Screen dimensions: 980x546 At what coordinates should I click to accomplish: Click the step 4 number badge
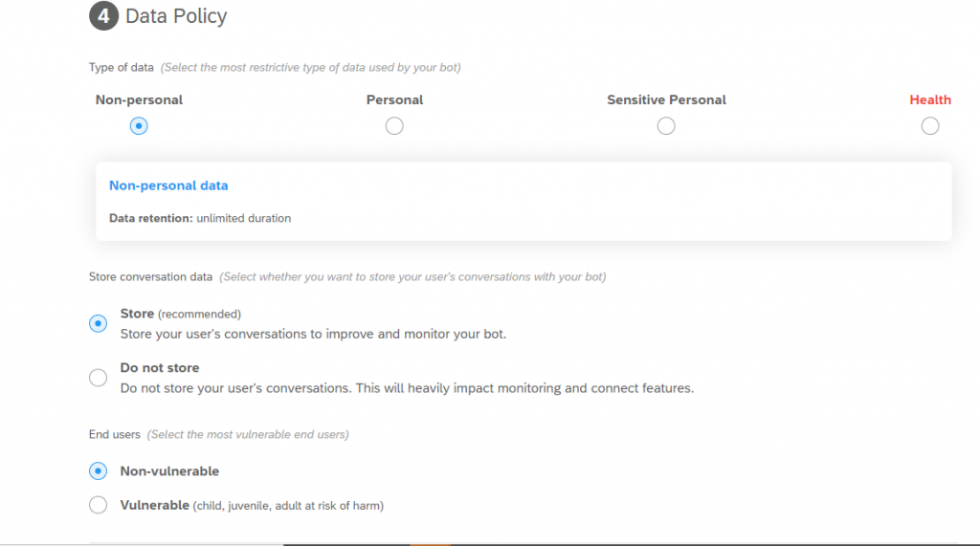[x=103, y=15]
